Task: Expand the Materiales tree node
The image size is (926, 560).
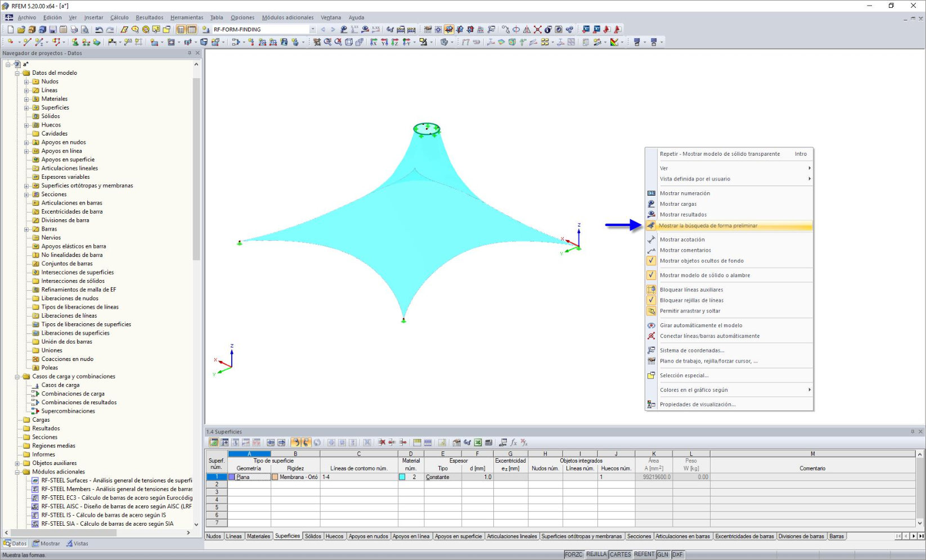Action: coord(26,99)
